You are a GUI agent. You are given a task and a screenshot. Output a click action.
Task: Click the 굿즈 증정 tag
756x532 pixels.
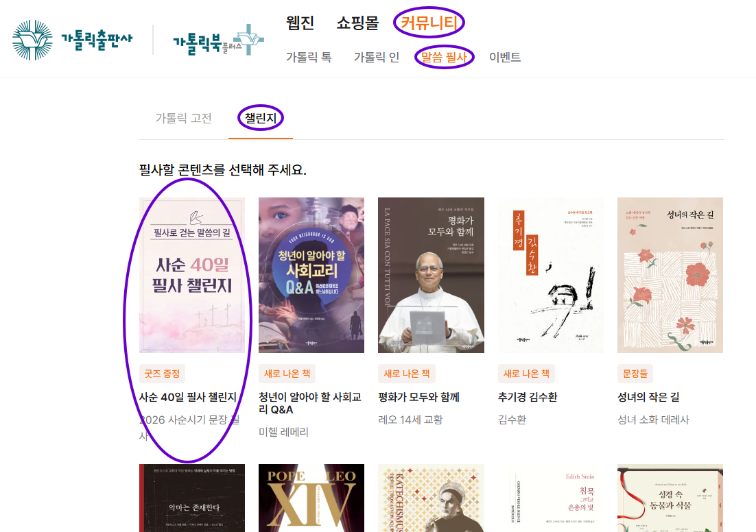click(162, 374)
